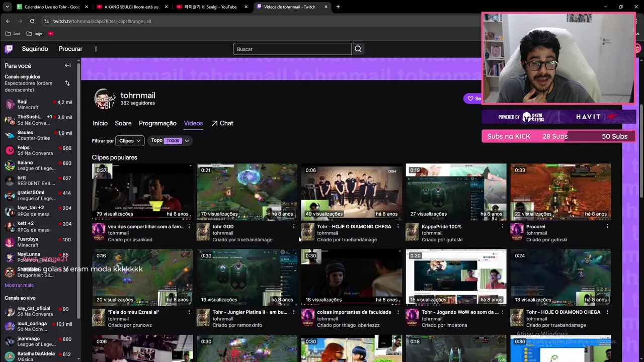Open loud_coringa live channel
The width and height of the screenshot is (644, 362).
coord(38,327)
